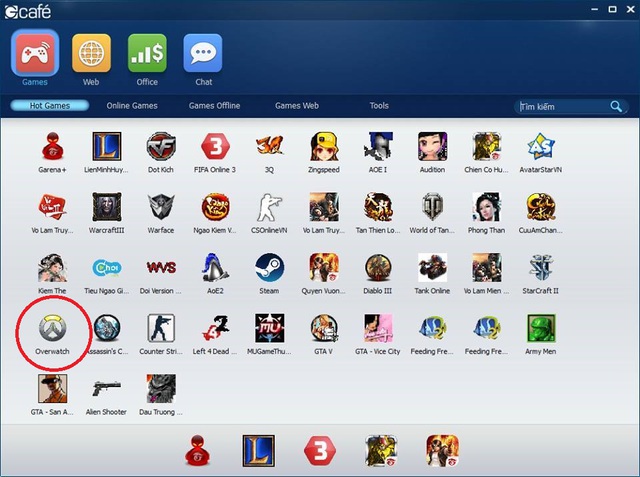Select the Hot Games tab
This screenshot has height=477, width=640.
(50, 106)
